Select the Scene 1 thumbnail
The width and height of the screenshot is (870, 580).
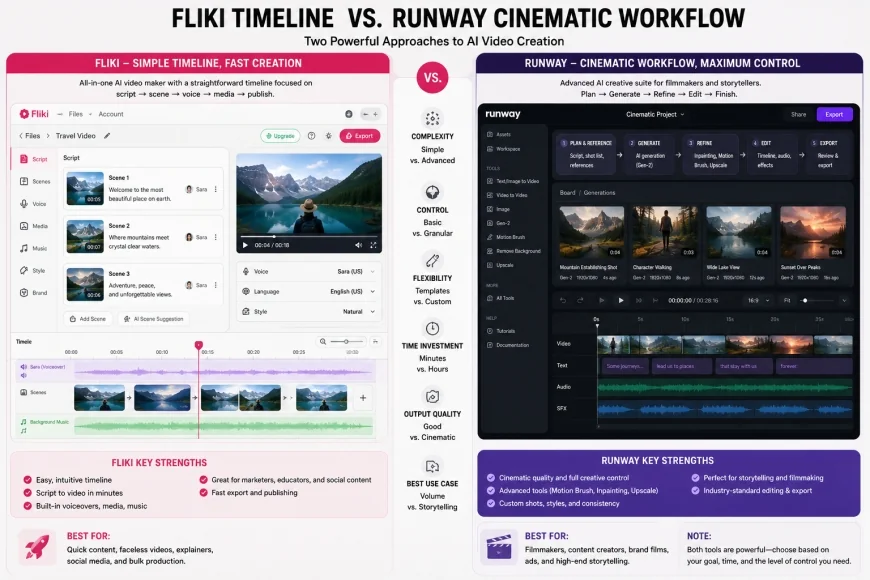pyautogui.click(x=85, y=189)
